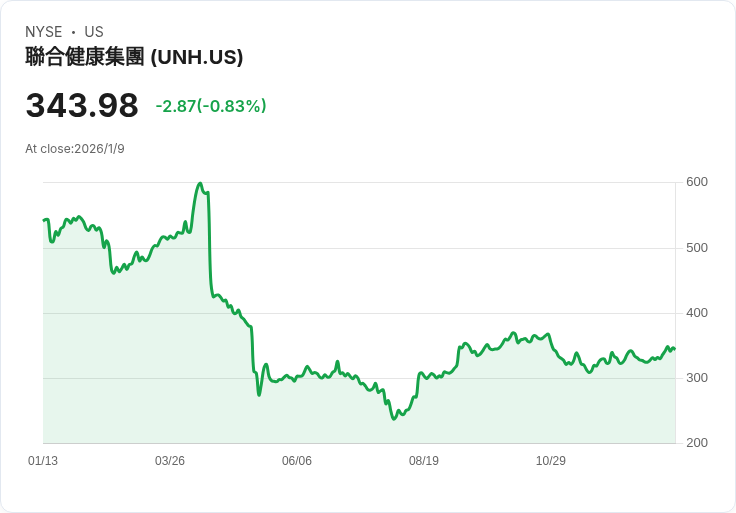Select the 200 price axis label
The width and height of the screenshot is (736, 513).
[697, 443]
